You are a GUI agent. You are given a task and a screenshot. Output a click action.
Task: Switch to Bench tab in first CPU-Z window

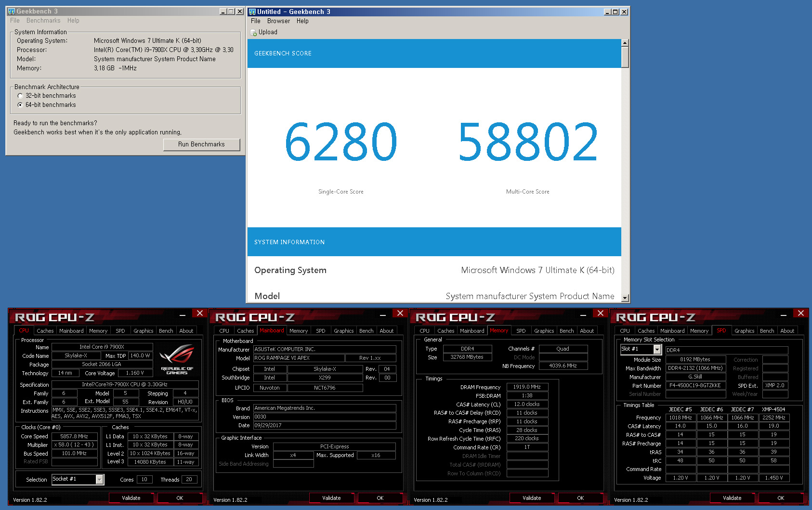click(166, 331)
